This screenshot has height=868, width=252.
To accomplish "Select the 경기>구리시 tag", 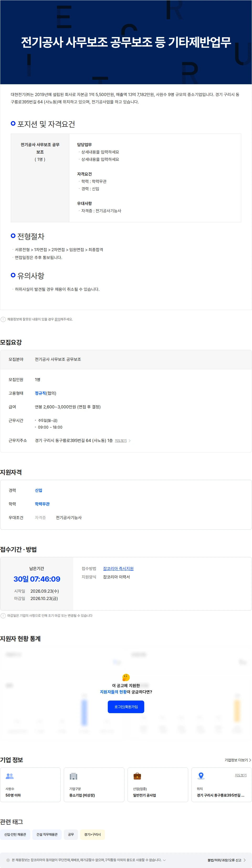I will coord(92,834).
